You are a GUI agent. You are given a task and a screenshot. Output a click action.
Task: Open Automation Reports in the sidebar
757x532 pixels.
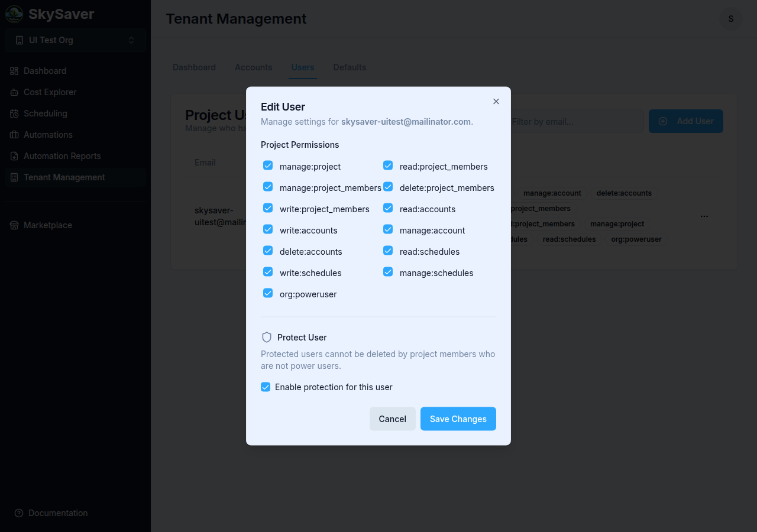tap(75, 156)
